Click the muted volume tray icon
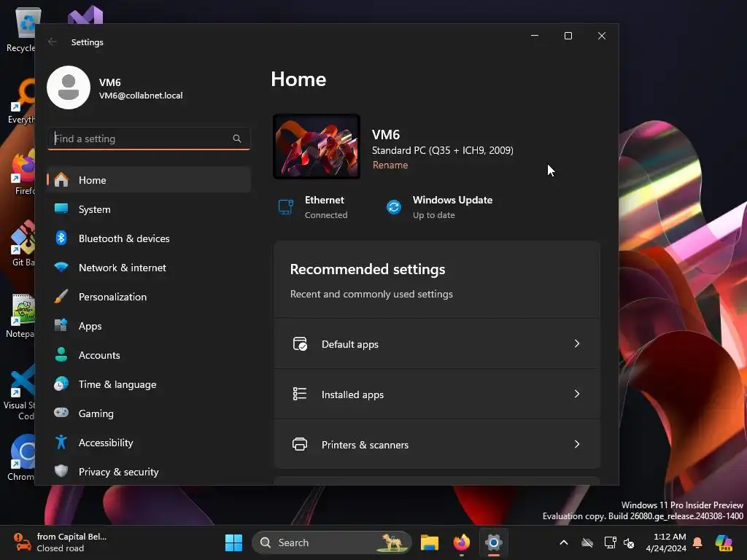 click(x=629, y=542)
